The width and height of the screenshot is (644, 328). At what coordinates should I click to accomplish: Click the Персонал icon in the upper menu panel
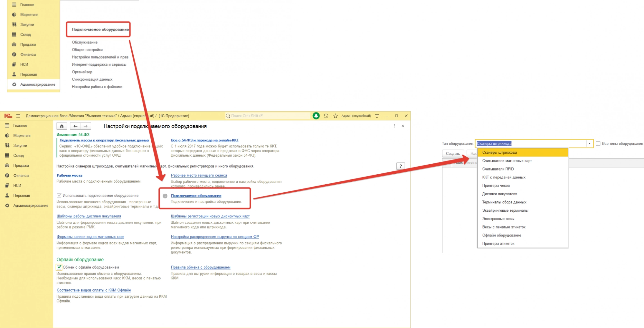coord(14,74)
